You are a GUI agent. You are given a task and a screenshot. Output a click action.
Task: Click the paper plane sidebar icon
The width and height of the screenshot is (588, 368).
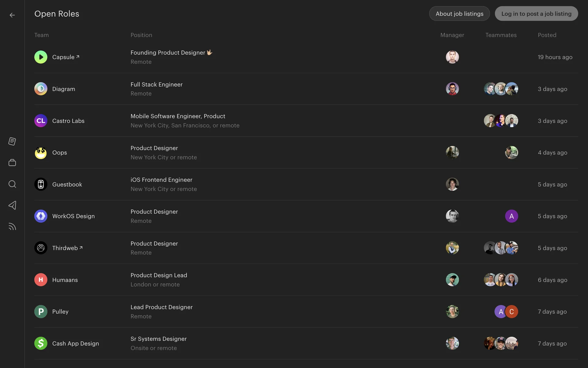12,205
